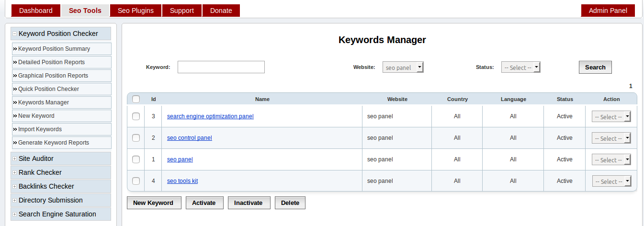644x226 pixels.
Task: Go to the Support tab
Action: (x=182, y=11)
